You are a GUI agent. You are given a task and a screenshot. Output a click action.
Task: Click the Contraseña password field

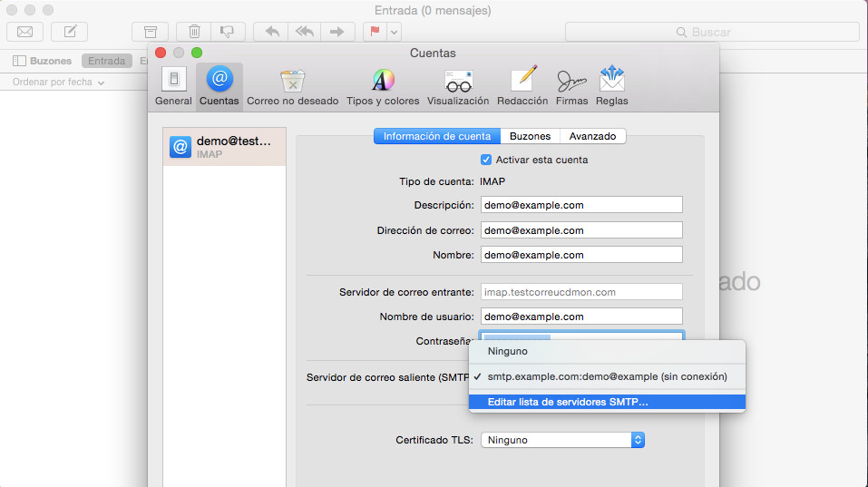click(581, 336)
